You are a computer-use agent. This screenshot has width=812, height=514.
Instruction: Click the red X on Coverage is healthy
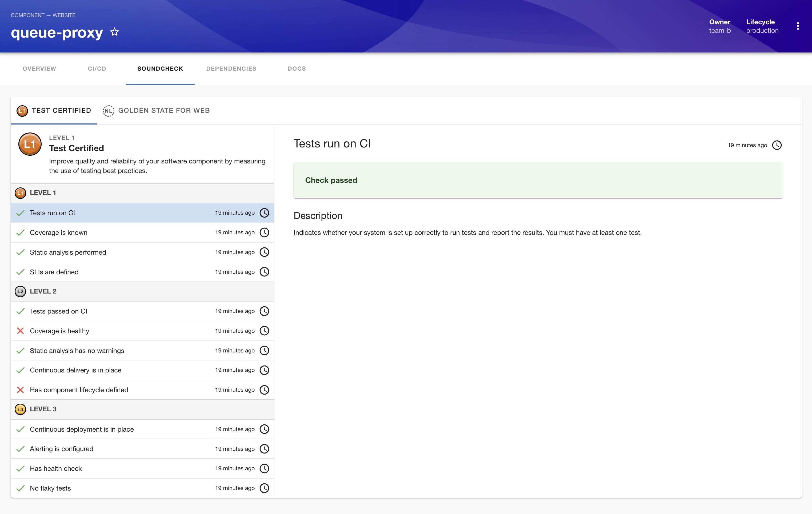coord(20,331)
